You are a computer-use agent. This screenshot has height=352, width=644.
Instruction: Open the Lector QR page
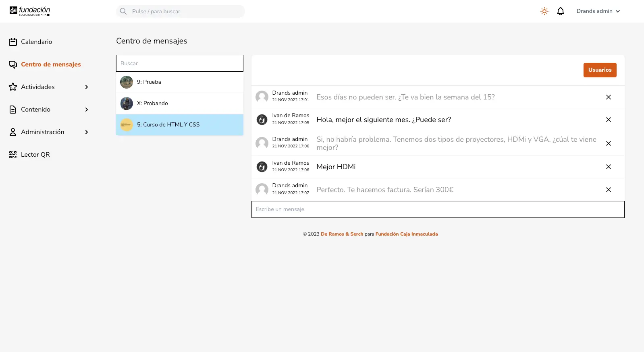coord(35,155)
